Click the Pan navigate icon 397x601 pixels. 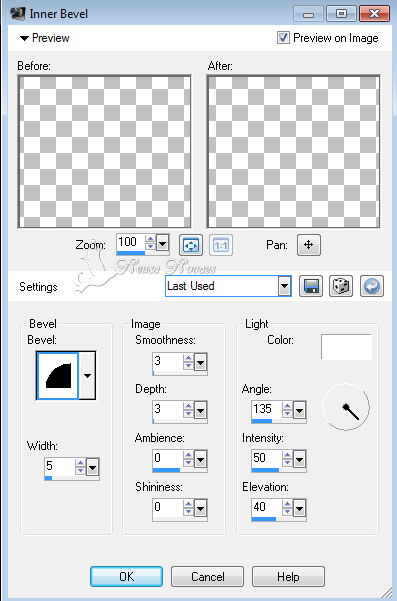point(308,245)
